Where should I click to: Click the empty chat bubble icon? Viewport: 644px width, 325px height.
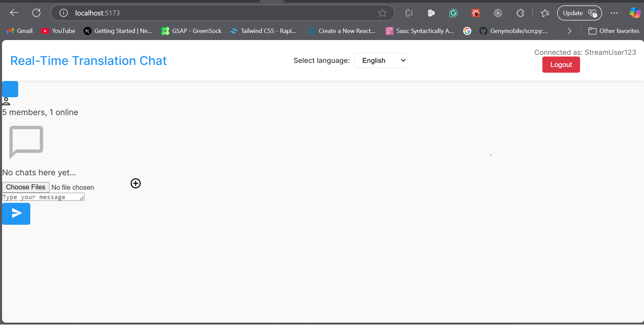pos(26,142)
